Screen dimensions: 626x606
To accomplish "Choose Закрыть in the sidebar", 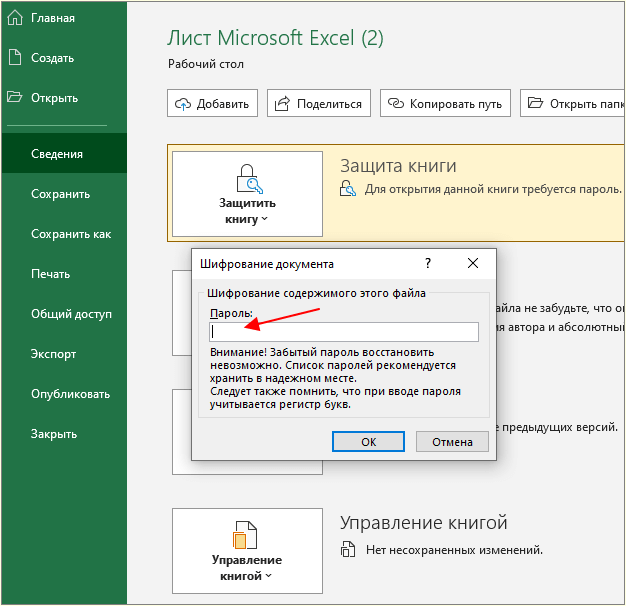I will (x=64, y=434).
